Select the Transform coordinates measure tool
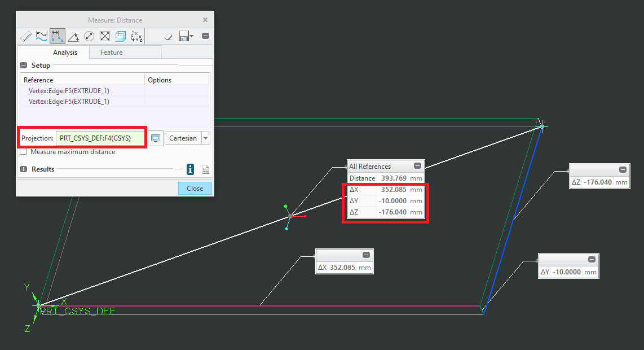 (136, 36)
